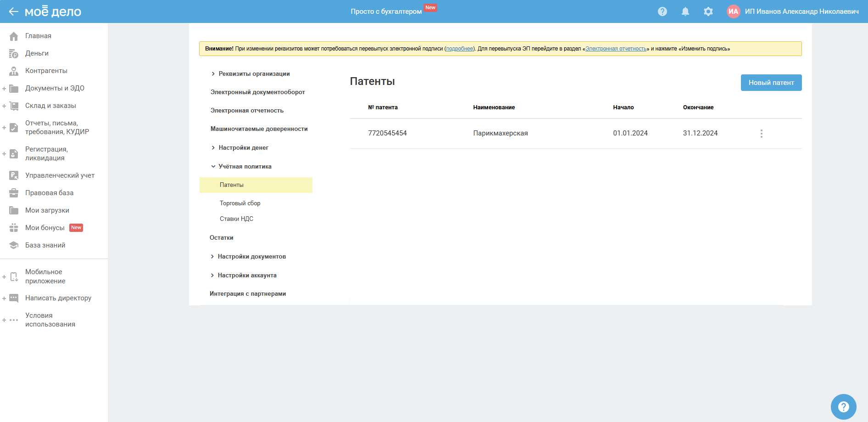Expand the Настройки денег section
The image size is (868, 422).
(213, 148)
